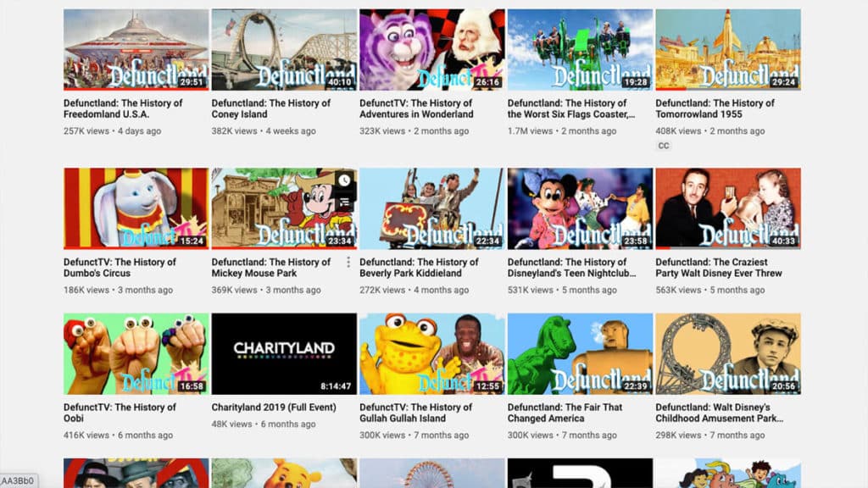The height and width of the screenshot is (488, 868).
Task: Open the Charityland 2019 Full Event thumbnail
Action: tap(283, 353)
